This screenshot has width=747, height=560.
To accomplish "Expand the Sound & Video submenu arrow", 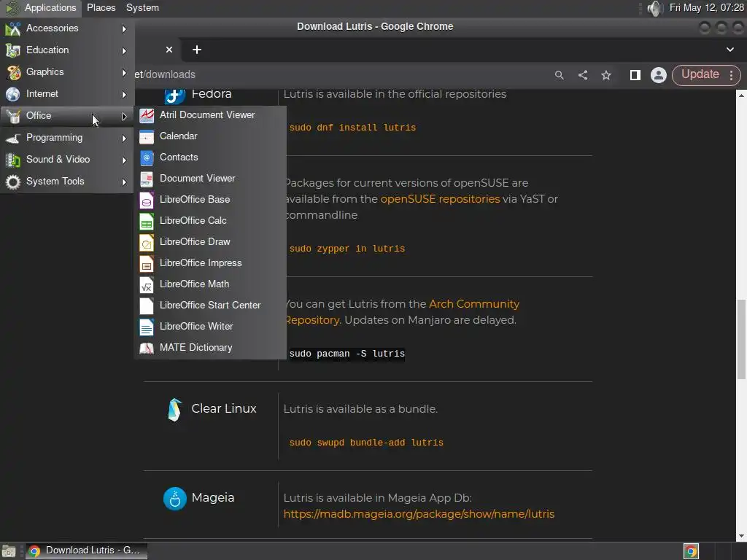I will [124, 160].
